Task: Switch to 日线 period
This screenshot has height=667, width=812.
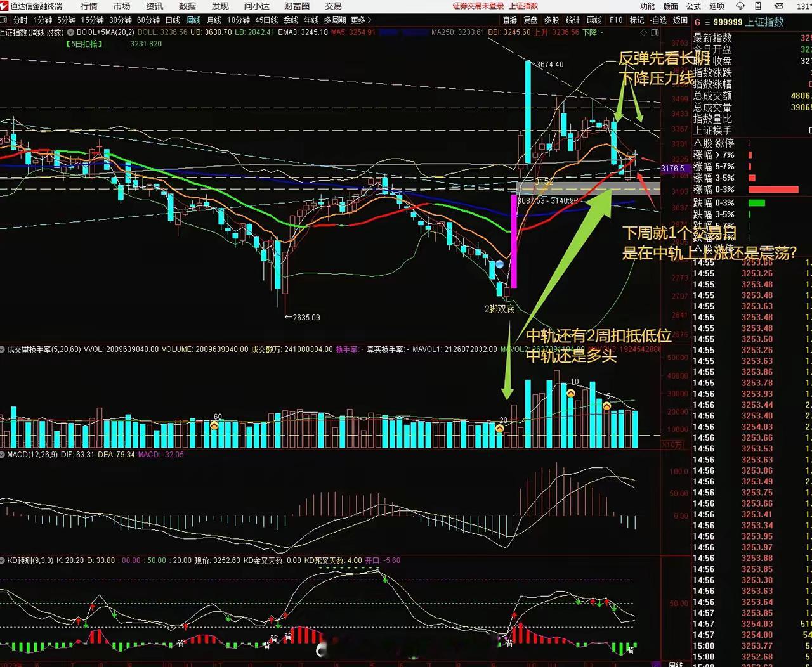Action: click(173, 20)
